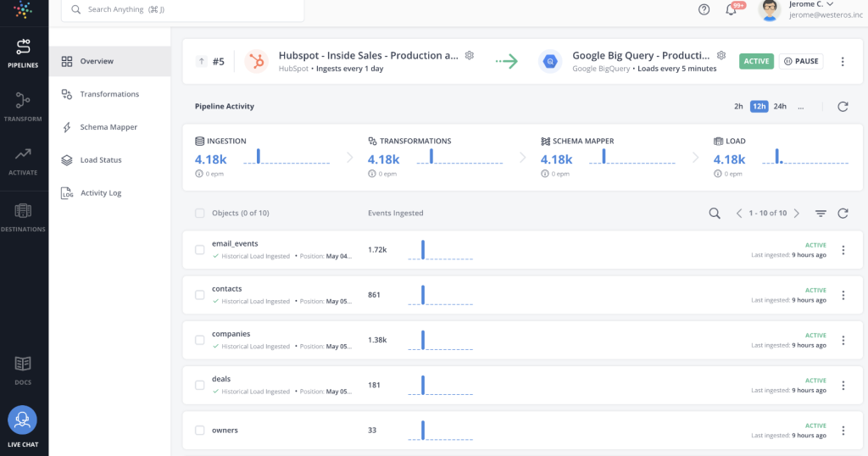Click the Google BigQuery destination logo
This screenshot has height=456, width=868.
pos(549,61)
